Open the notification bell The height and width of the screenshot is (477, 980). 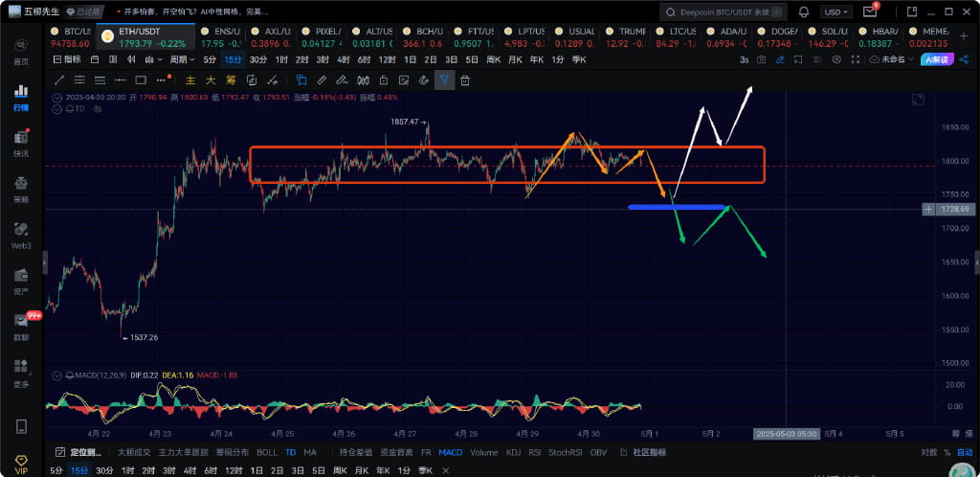click(804, 12)
